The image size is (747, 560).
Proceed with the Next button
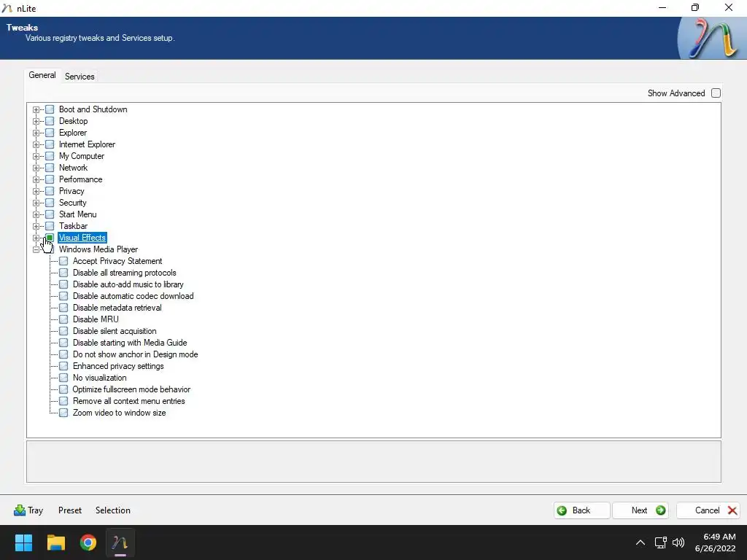pyautogui.click(x=640, y=510)
